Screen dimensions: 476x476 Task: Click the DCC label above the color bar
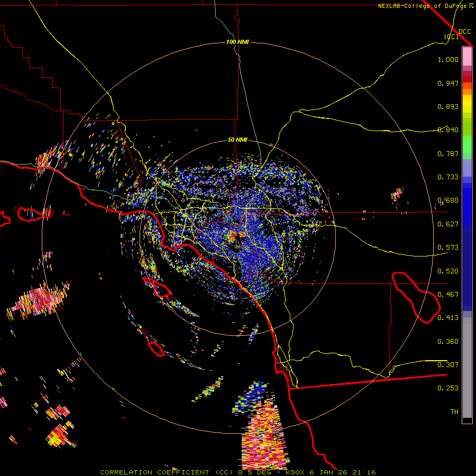[x=464, y=32]
